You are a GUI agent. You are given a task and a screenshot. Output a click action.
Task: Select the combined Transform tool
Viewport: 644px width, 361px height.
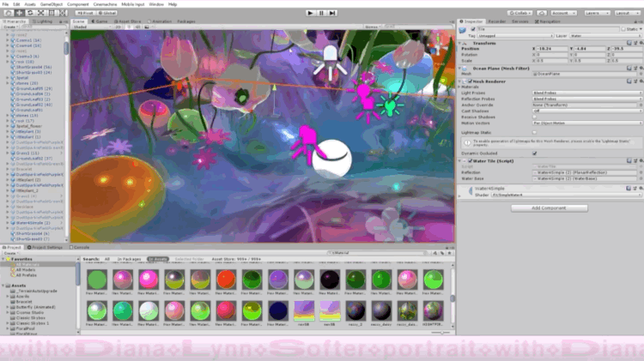pyautogui.click(x=63, y=13)
